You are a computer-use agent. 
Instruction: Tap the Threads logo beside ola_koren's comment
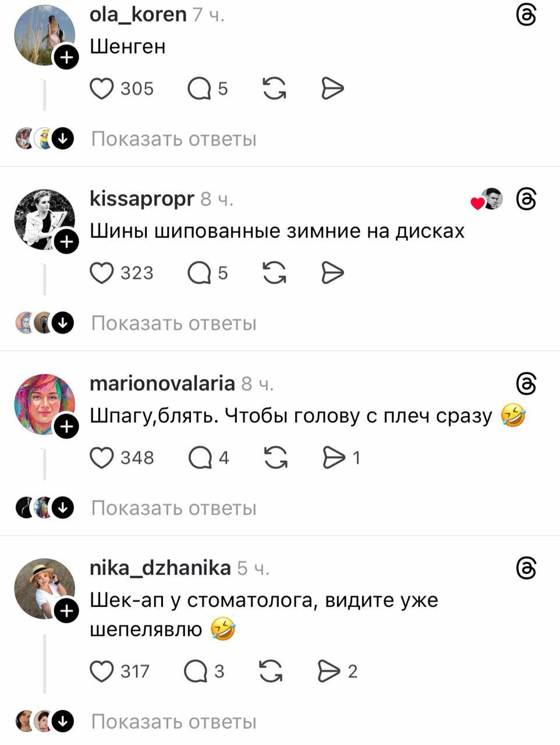pyautogui.click(x=526, y=15)
